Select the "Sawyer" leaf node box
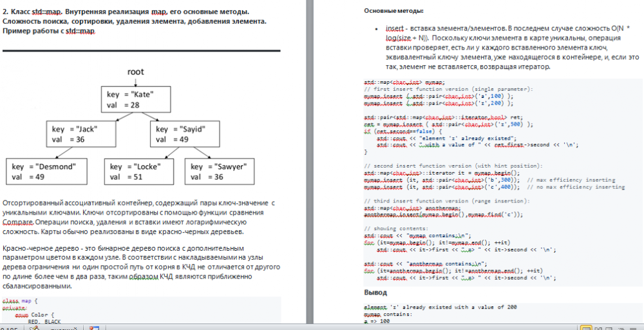The image size is (644, 330). click(220, 171)
